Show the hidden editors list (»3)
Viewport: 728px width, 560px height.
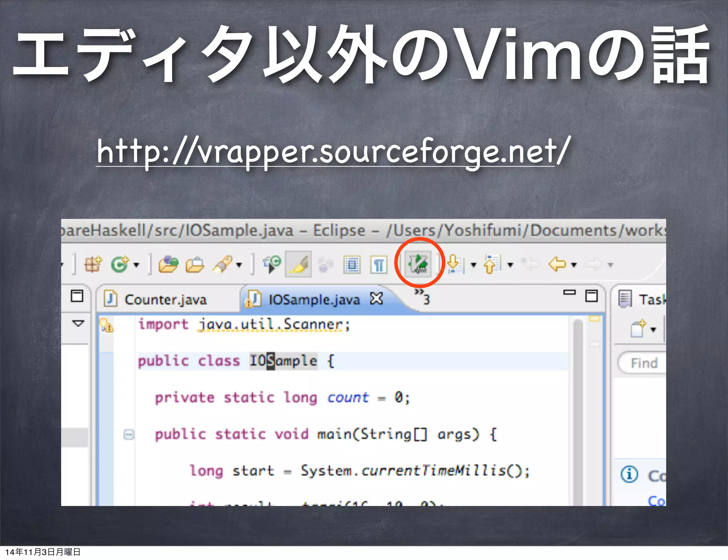click(x=423, y=297)
